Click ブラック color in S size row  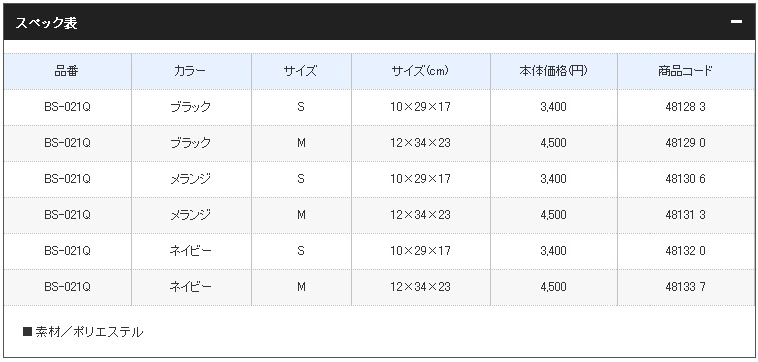[x=191, y=107]
